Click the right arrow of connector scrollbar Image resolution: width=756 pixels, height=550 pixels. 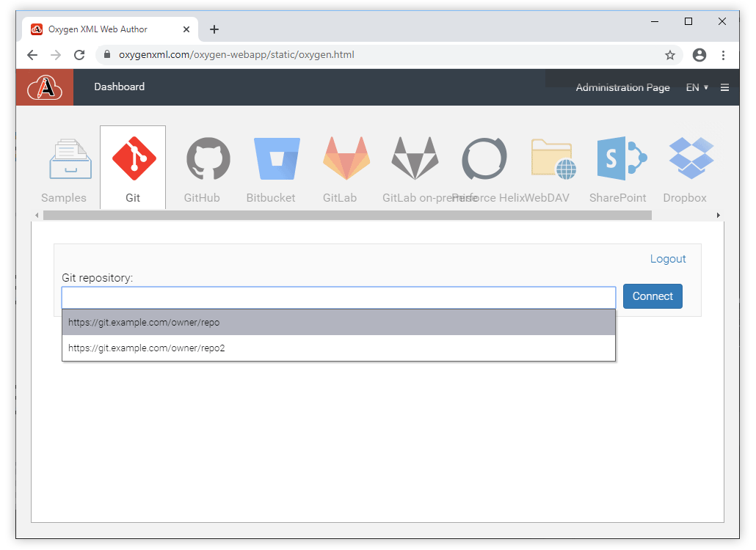(x=719, y=216)
